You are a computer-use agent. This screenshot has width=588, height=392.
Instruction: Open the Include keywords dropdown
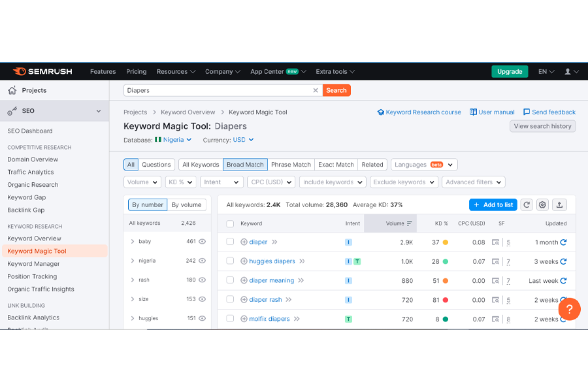tap(333, 182)
